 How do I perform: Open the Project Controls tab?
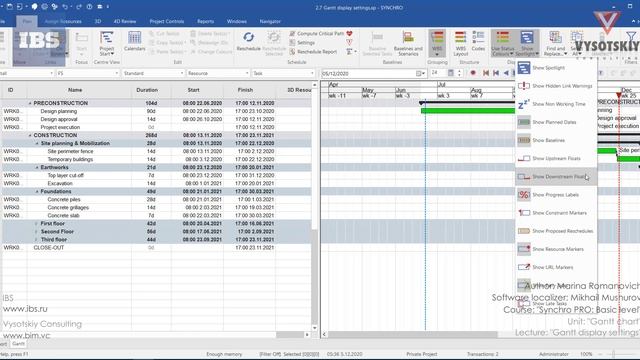[167, 21]
